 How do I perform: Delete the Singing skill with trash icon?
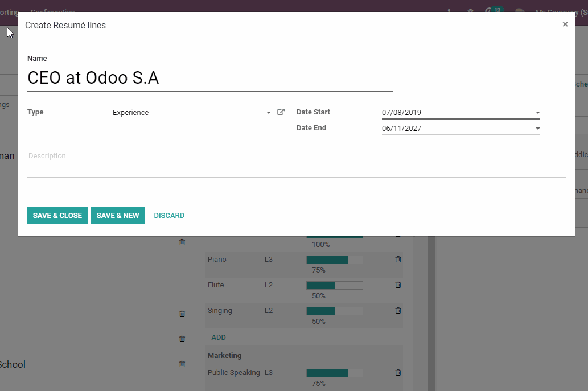point(398,310)
